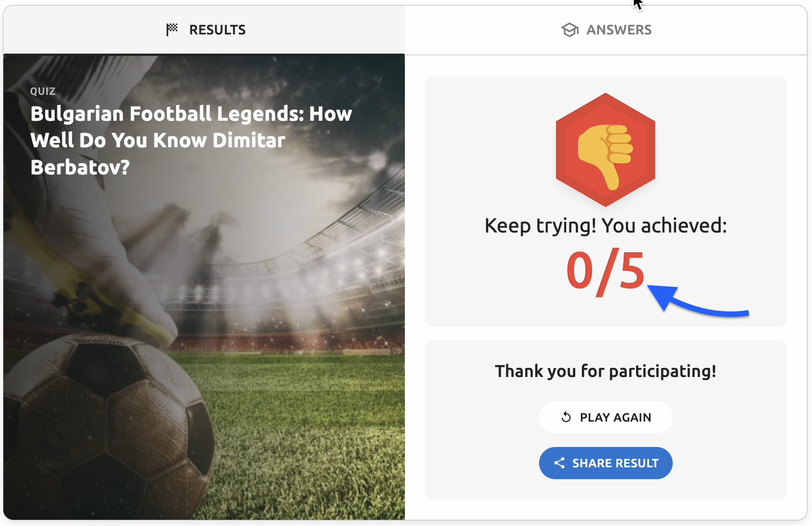The image size is (812, 526).
Task: Click the checkered flag icon
Action: coord(172,29)
